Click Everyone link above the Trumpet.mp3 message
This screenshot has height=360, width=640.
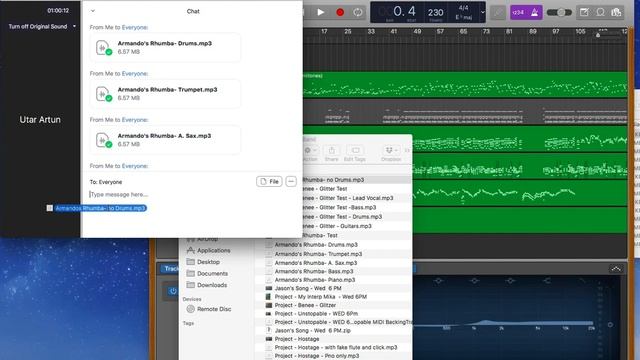click(135, 73)
